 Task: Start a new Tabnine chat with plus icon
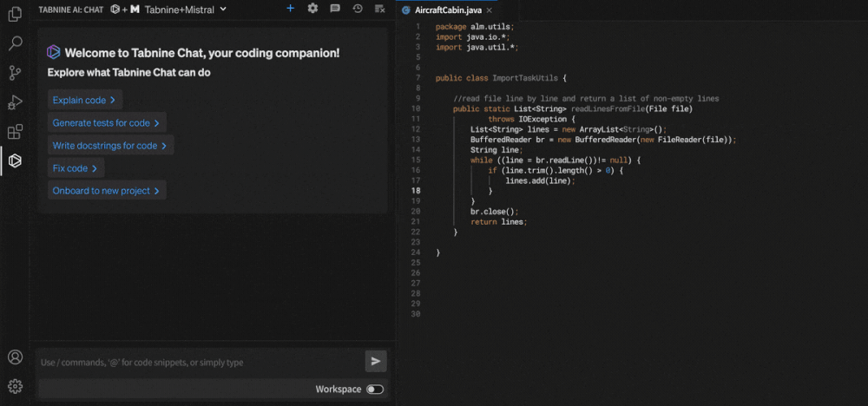pos(290,9)
